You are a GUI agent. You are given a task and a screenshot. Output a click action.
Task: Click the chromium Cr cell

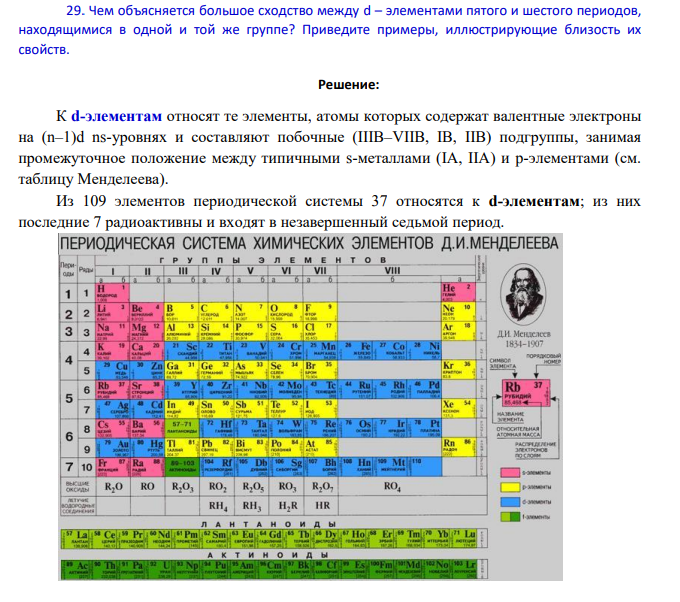(x=285, y=350)
